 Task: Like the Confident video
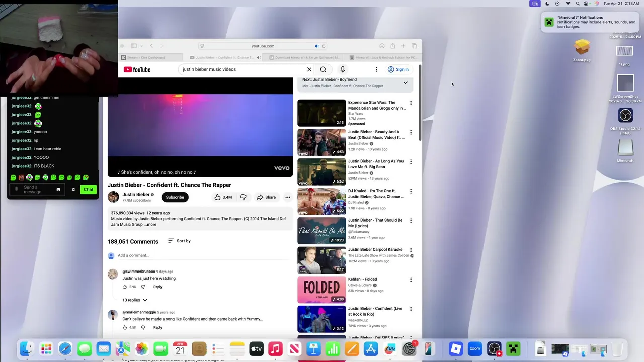[223, 197]
